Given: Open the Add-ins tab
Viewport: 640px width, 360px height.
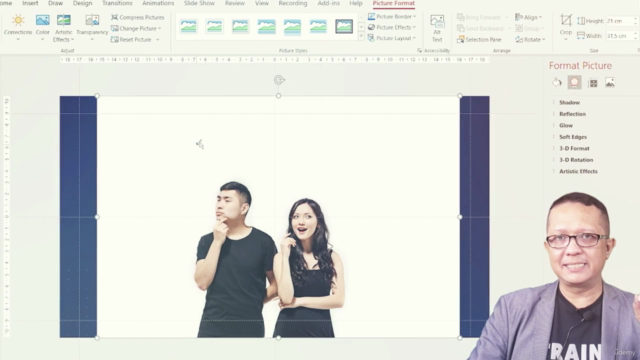Looking at the screenshot, I should coord(329,3).
